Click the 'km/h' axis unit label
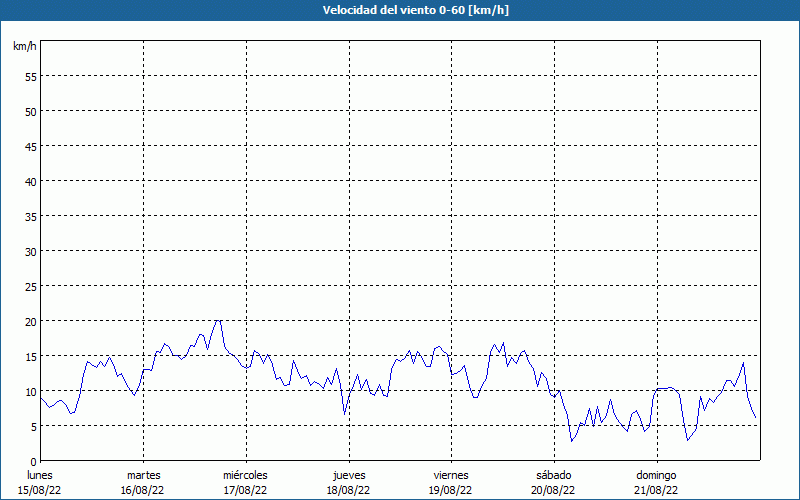This screenshot has width=800, height=500. [24, 46]
